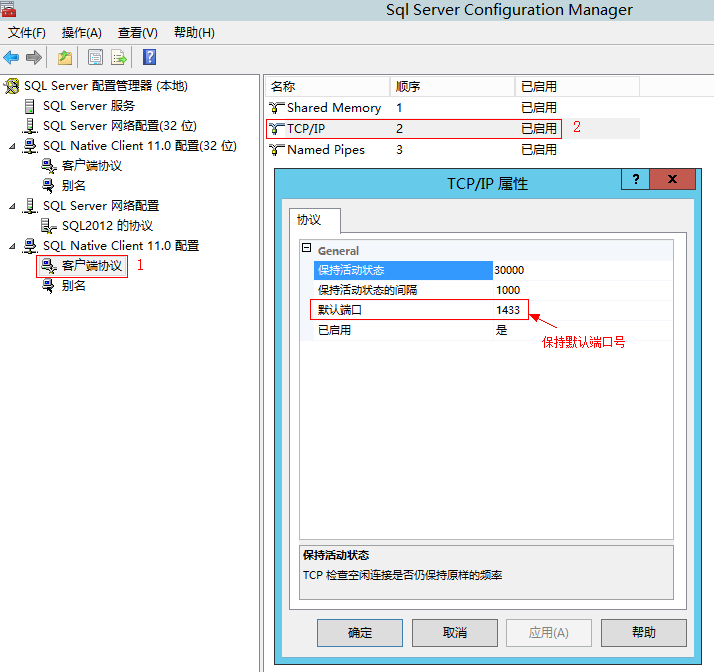Image resolution: width=714 pixels, height=672 pixels.
Task: Select 客户端协议 under SQL Native Client 11.0 配置
Action: tap(92, 265)
